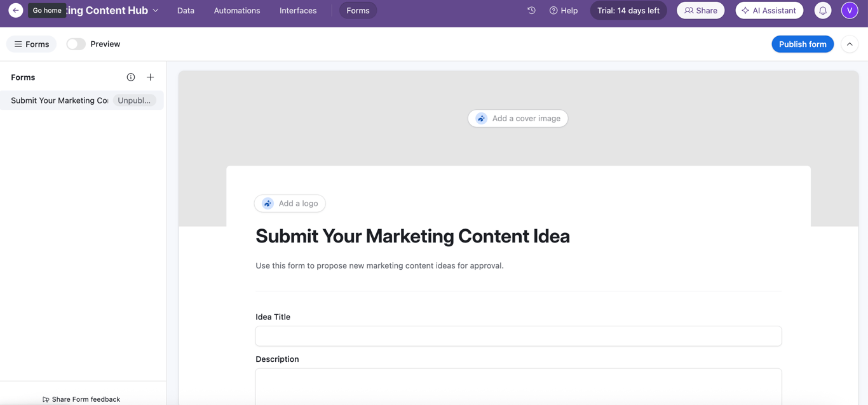
Task: Open the Automations tab
Action: pos(237,10)
